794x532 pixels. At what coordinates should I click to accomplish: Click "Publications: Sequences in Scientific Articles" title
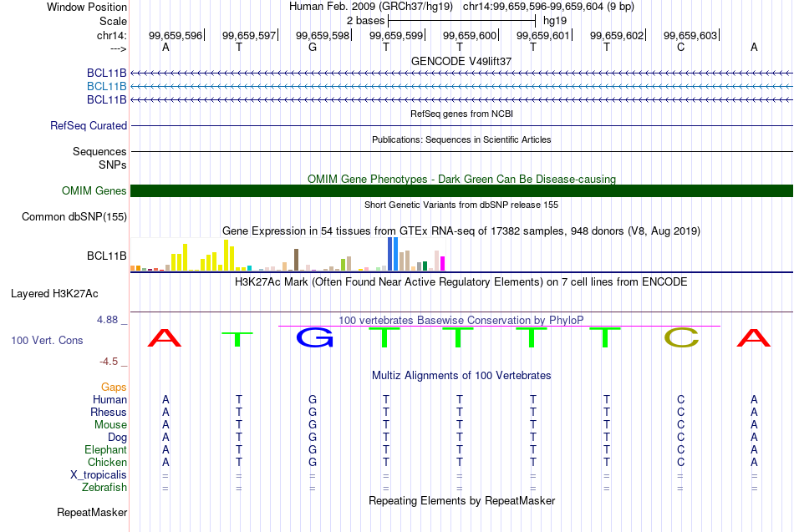point(461,139)
